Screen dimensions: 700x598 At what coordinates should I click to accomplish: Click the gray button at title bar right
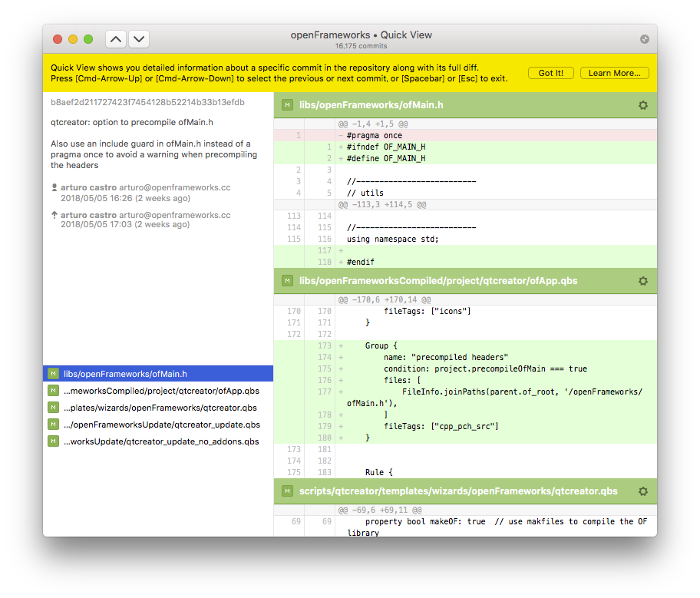pos(644,39)
